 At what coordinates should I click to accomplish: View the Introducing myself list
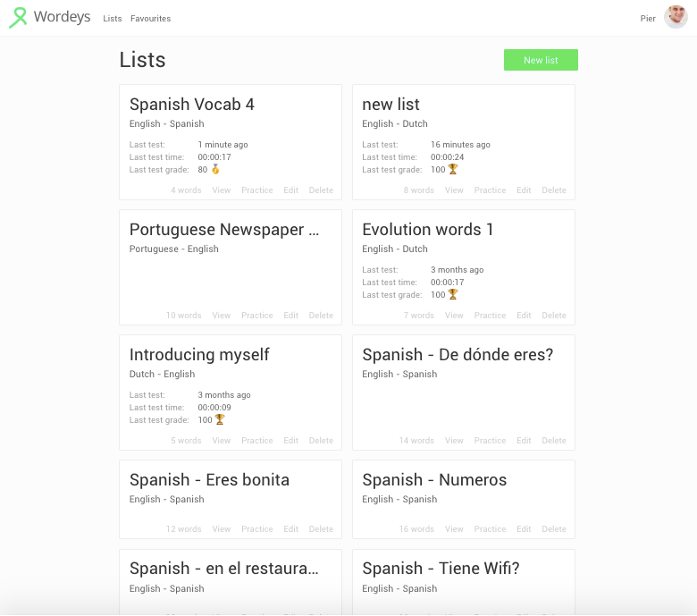click(221, 440)
